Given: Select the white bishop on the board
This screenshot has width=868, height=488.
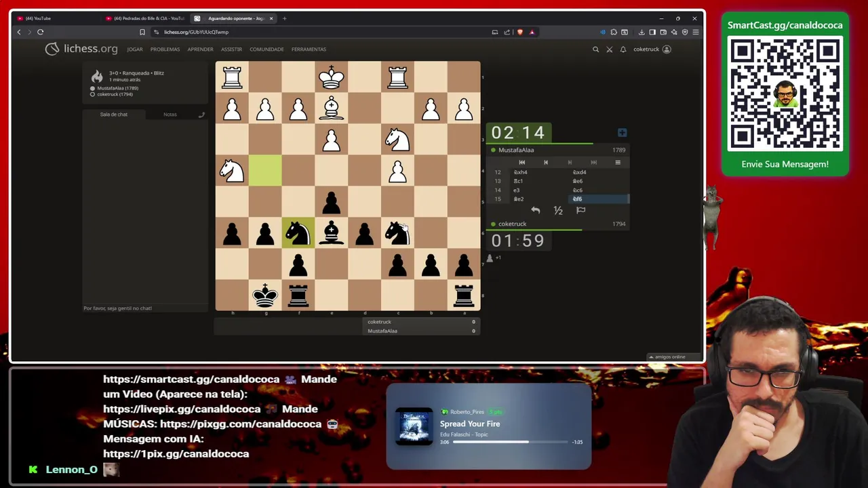Looking at the screenshot, I should click(331, 108).
